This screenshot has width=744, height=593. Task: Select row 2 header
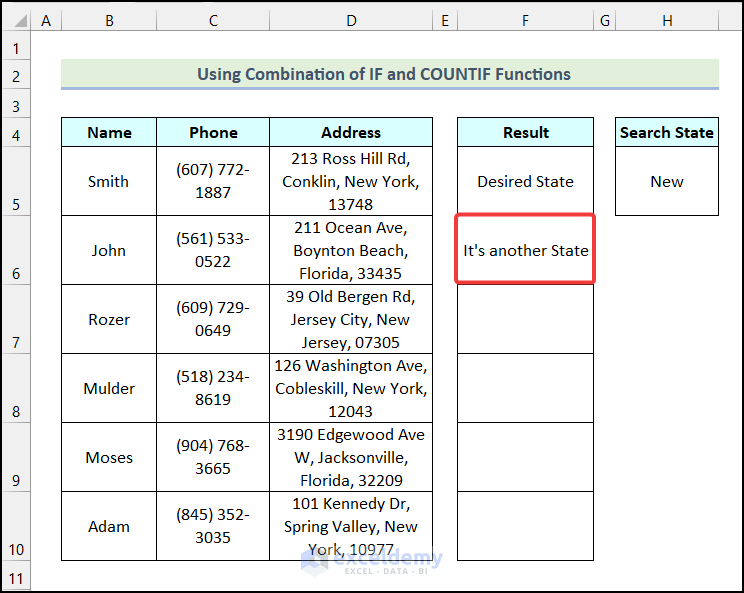click(16, 74)
